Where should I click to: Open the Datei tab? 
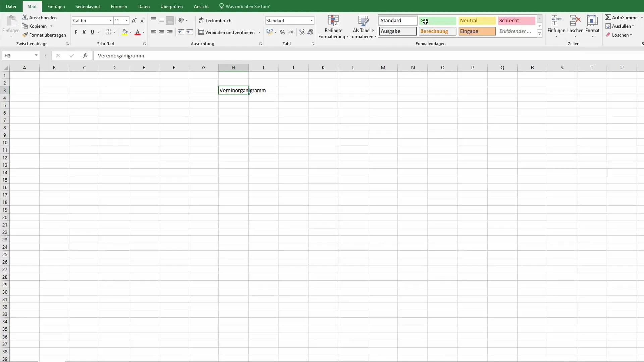[11, 6]
